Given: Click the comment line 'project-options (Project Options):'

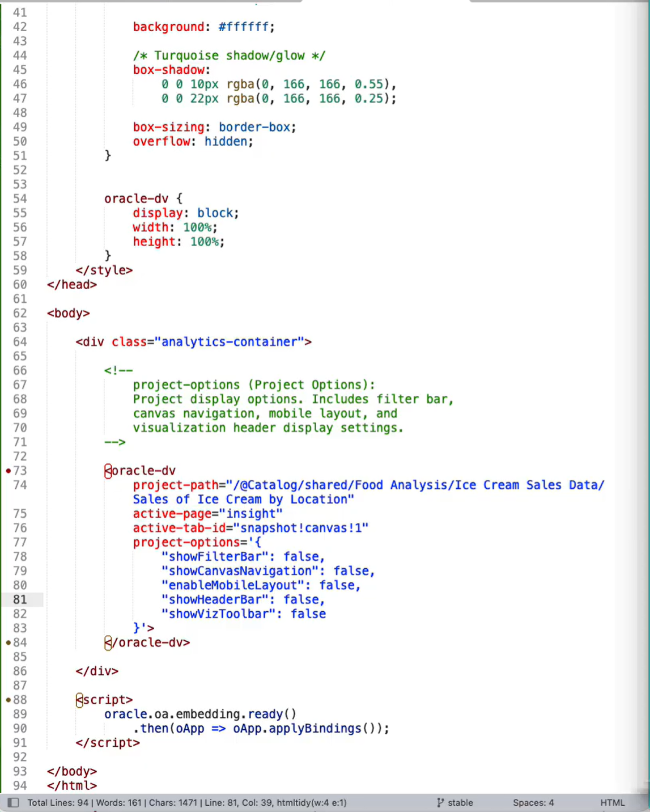Looking at the screenshot, I should click(x=254, y=384).
